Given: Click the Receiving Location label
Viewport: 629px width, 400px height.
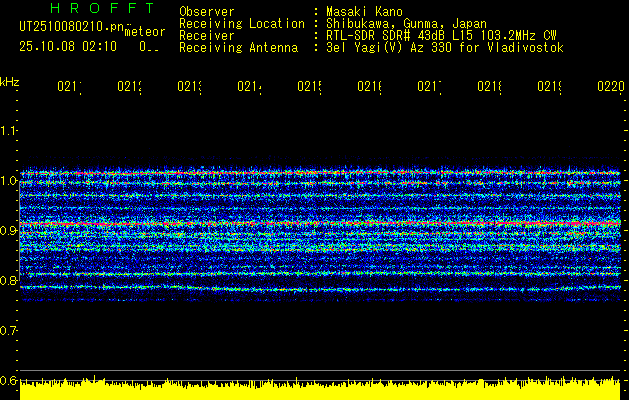Looking at the screenshot, I should [241, 23].
